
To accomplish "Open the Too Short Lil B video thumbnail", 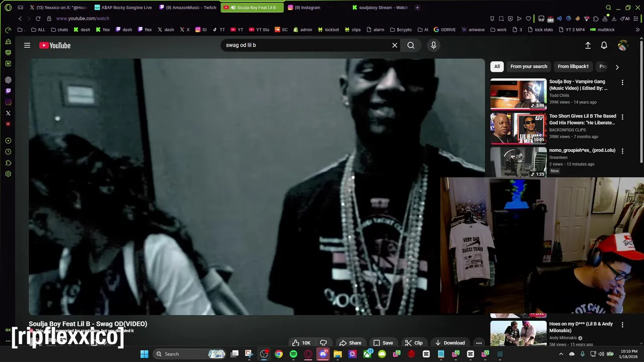I will (x=518, y=128).
